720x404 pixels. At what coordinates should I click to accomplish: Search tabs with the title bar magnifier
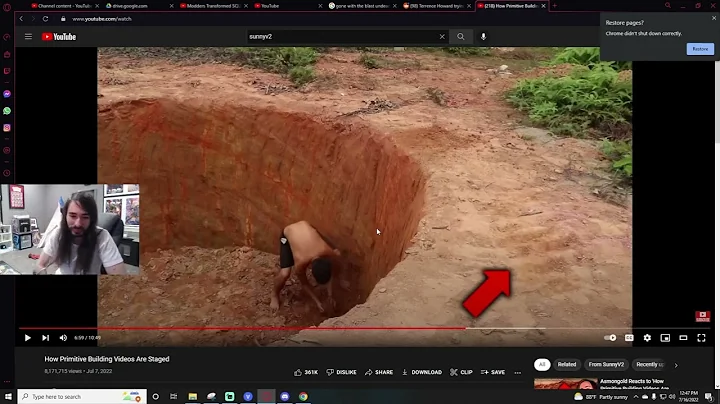668,6
